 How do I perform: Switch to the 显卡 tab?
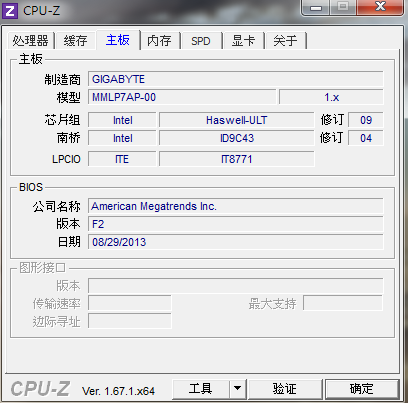[243, 41]
